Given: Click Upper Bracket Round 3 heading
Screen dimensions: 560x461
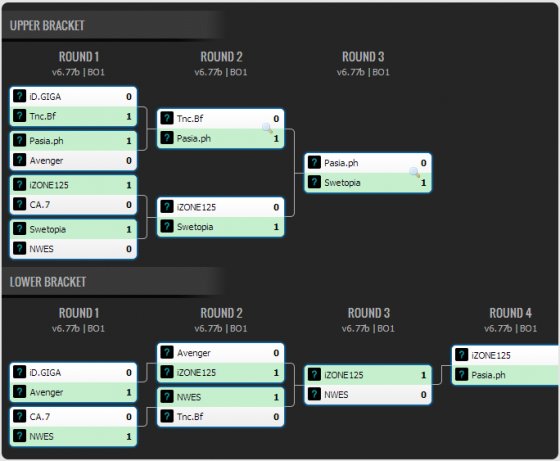Looking at the screenshot, I should 363,57.
